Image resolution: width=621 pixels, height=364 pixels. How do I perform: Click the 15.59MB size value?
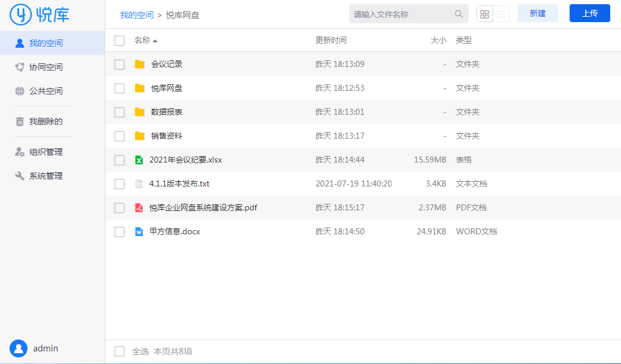pyautogui.click(x=430, y=160)
